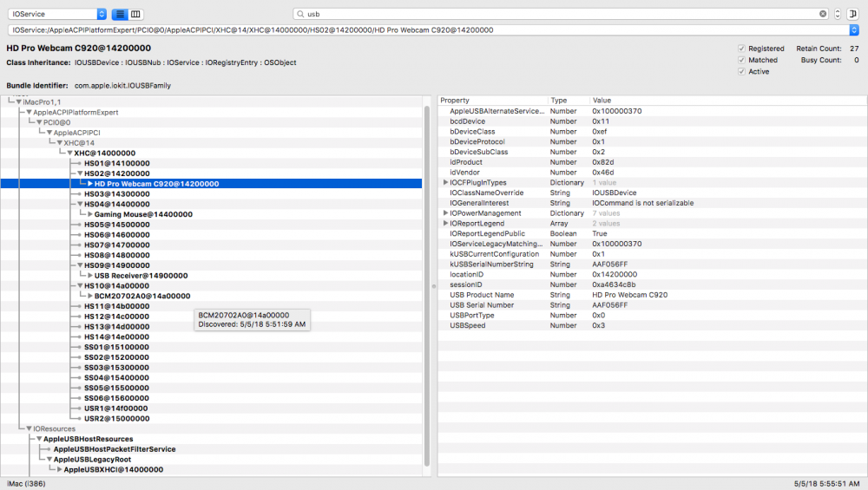The image size is (868, 490).
Task: Click the IOService path text field
Action: pos(429,29)
